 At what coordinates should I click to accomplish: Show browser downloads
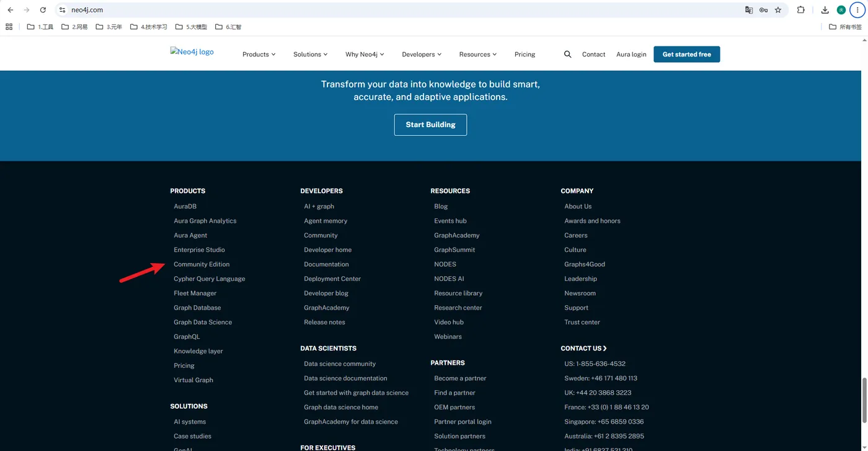click(x=825, y=10)
